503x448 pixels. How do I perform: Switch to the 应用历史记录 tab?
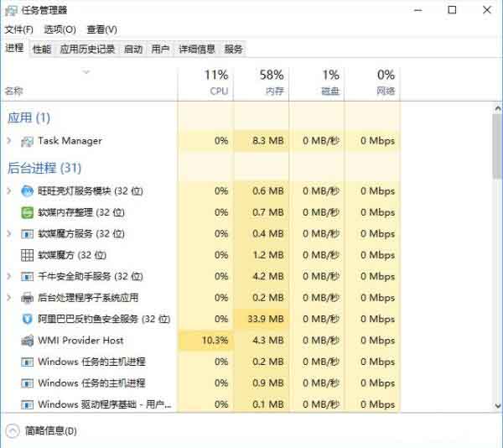(x=87, y=49)
